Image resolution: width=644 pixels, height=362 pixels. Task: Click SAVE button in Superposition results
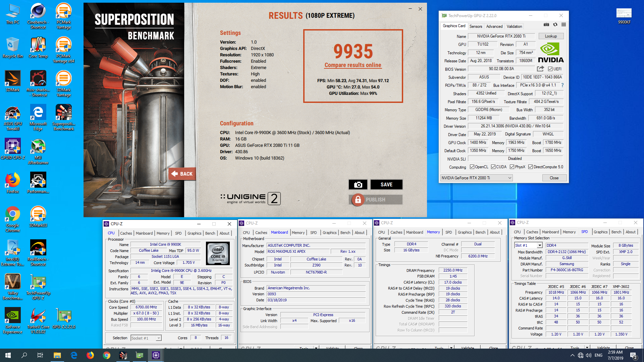[386, 185]
